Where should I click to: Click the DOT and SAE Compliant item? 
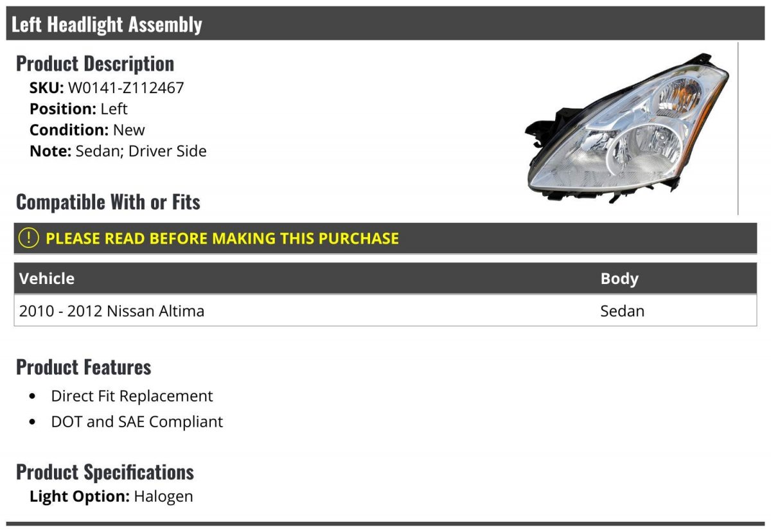[x=137, y=422]
